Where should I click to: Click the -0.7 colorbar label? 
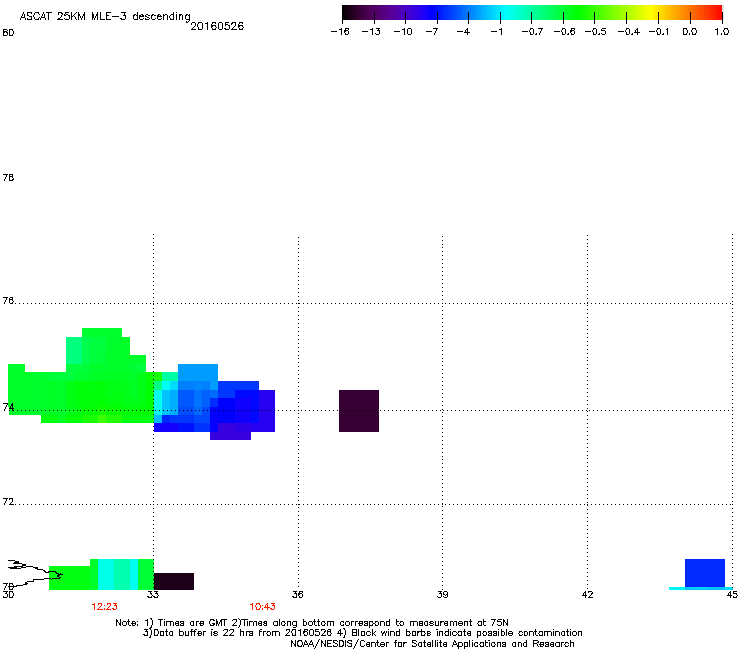(532, 32)
